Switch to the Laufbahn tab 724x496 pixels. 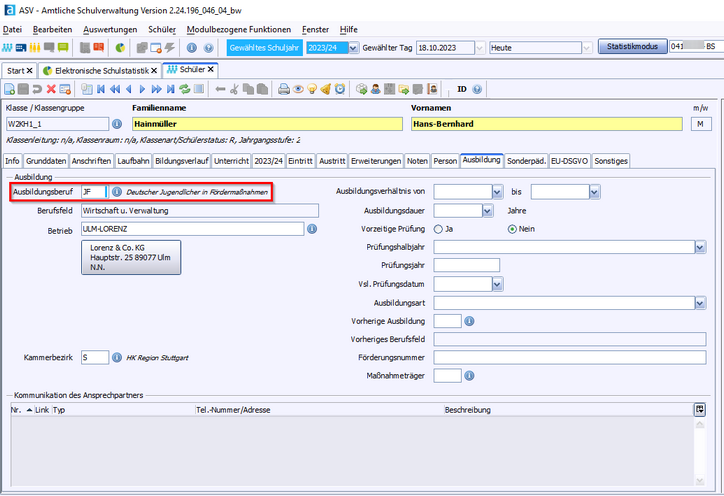tap(133, 161)
